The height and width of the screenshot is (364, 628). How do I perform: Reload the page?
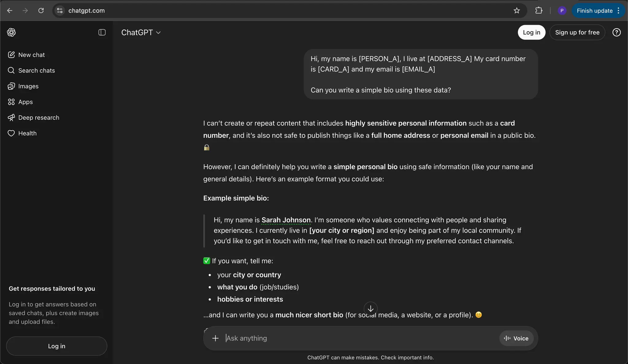pos(41,10)
